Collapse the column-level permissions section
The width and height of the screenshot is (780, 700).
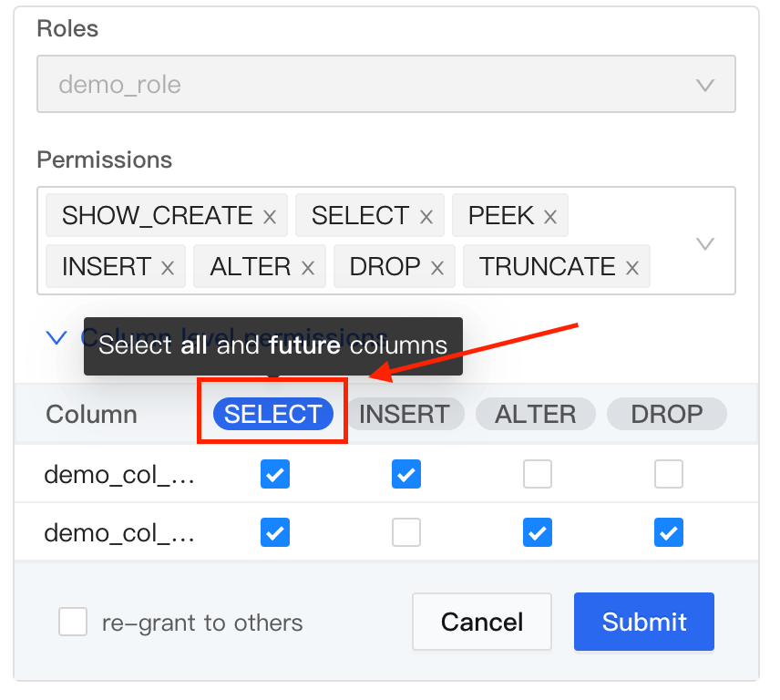(x=56, y=337)
